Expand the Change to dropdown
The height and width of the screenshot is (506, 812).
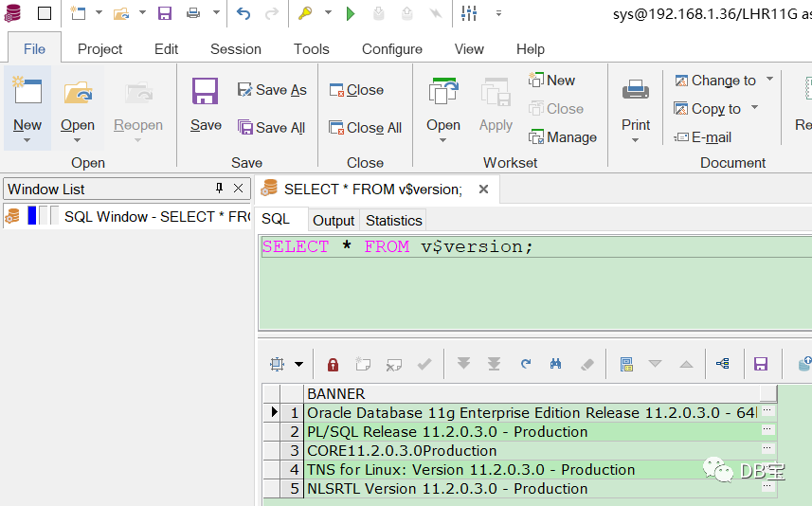point(770,80)
